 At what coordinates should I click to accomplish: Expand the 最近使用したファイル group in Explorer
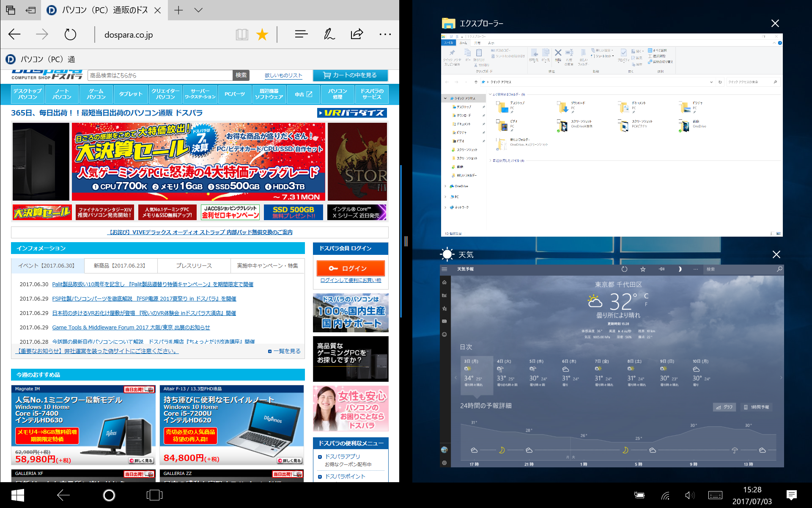tap(491, 161)
